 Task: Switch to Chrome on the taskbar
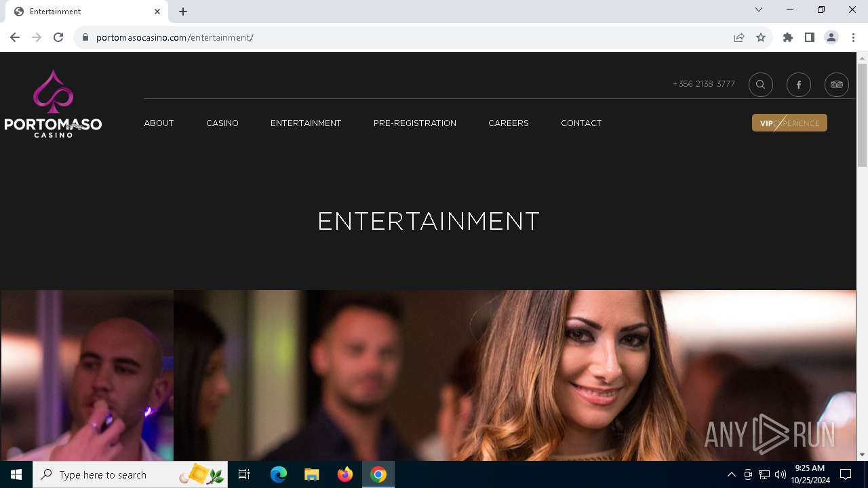[x=378, y=474]
